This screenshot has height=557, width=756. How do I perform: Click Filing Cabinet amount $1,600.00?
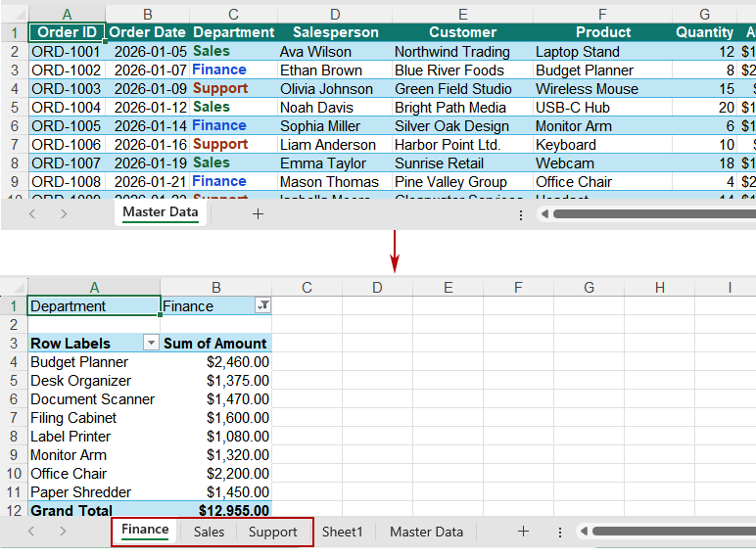pos(215,418)
